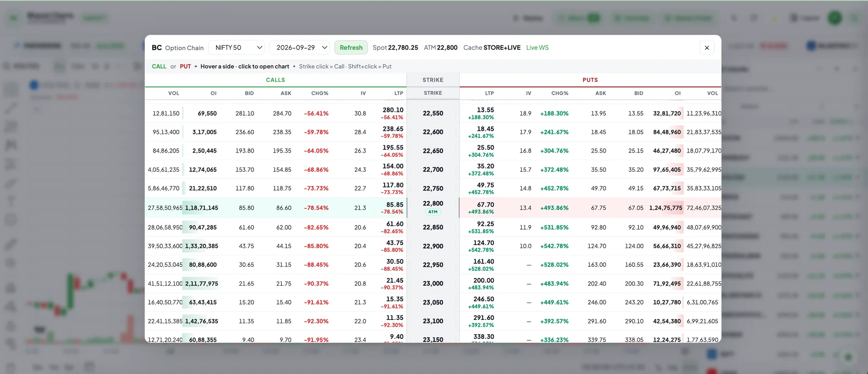This screenshot has width=868, height=374.
Task: Click put ask value 202.40
Action: tap(597, 284)
